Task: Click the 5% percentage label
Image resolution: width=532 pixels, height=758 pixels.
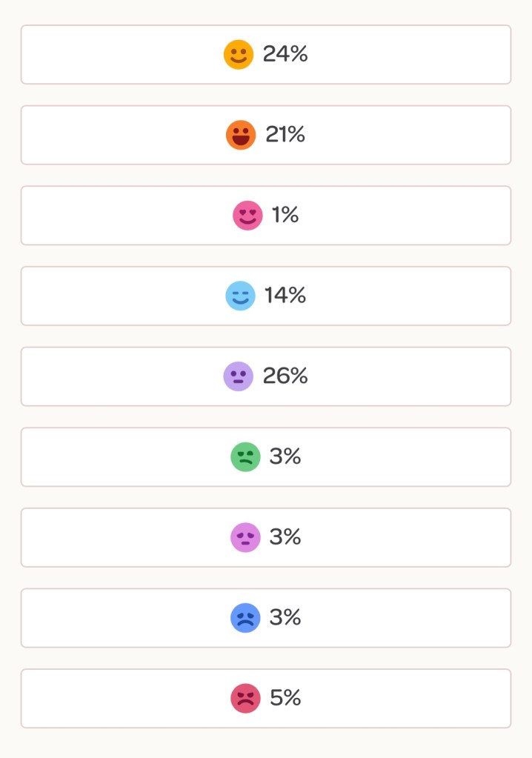Action: pos(285,698)
